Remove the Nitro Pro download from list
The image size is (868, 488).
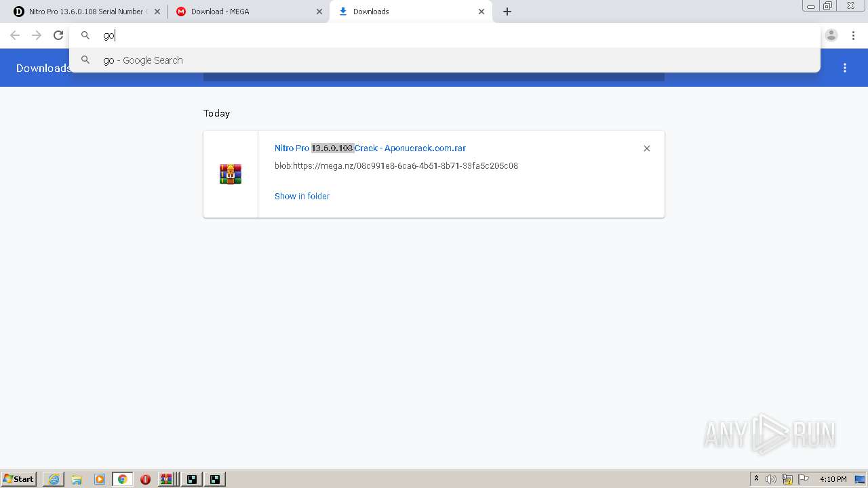click(647, 148)
